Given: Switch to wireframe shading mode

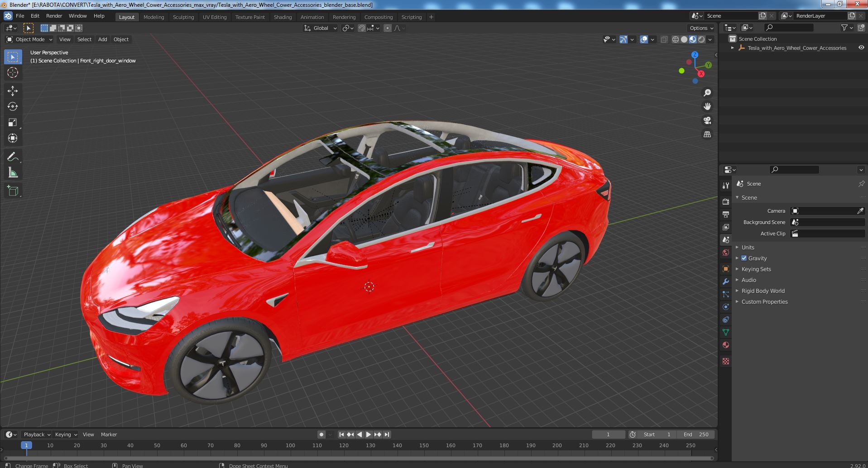Looking at the screenshot, I should click(676, 39).
